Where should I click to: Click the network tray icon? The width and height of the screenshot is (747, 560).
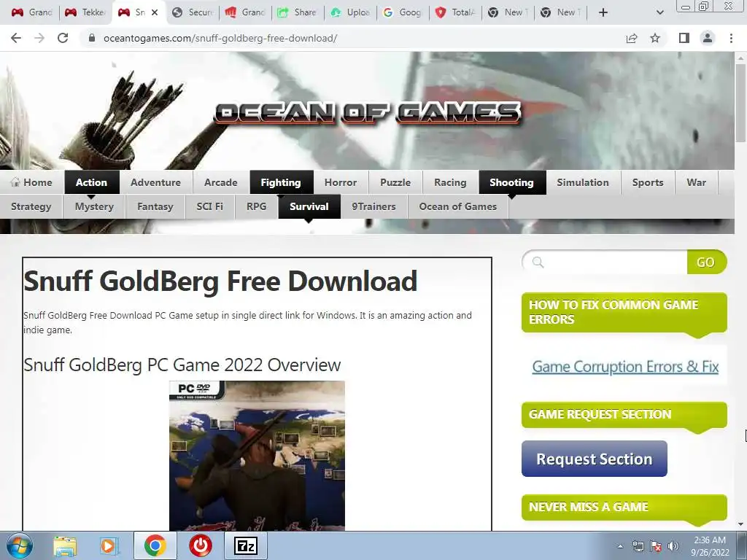[x=638, y=547]
